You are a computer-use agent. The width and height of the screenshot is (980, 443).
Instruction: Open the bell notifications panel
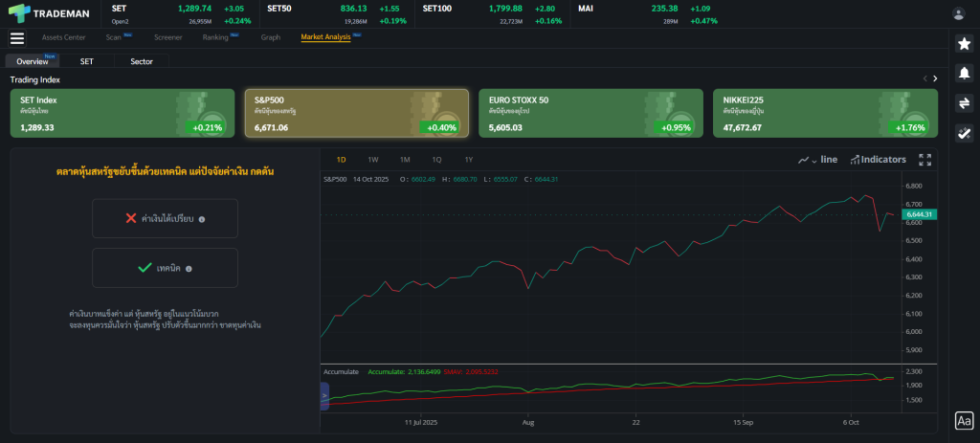[964, 73]
